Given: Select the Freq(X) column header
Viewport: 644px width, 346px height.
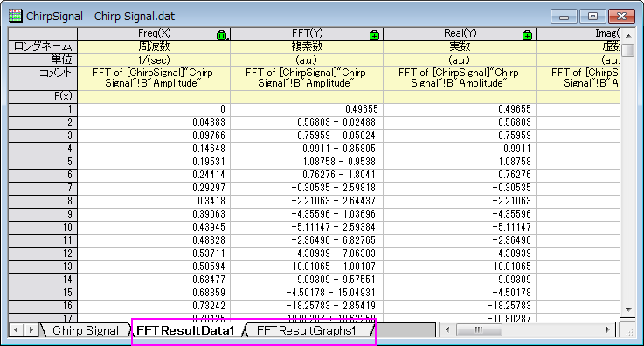Looking at the screenshot, I should coord(154,34).
